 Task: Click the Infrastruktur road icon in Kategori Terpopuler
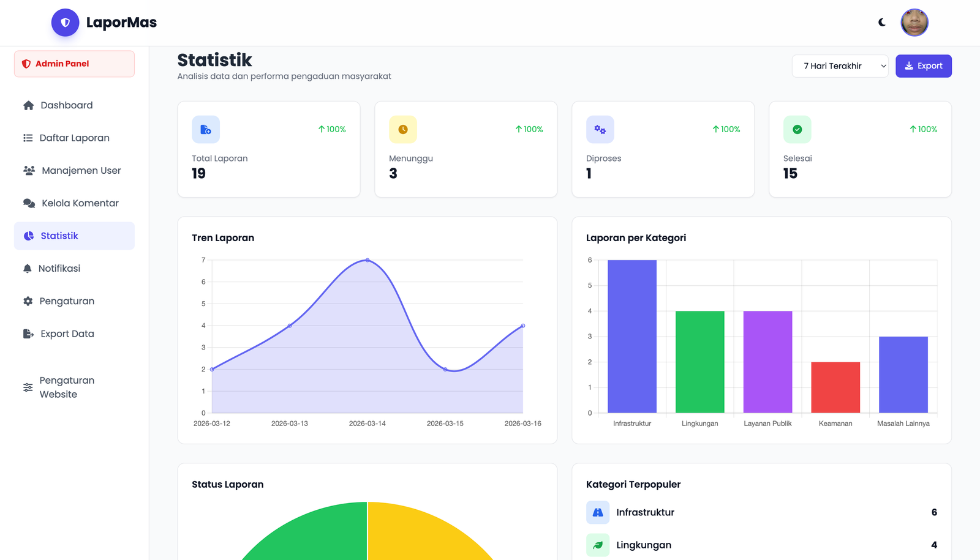(598, 512)
